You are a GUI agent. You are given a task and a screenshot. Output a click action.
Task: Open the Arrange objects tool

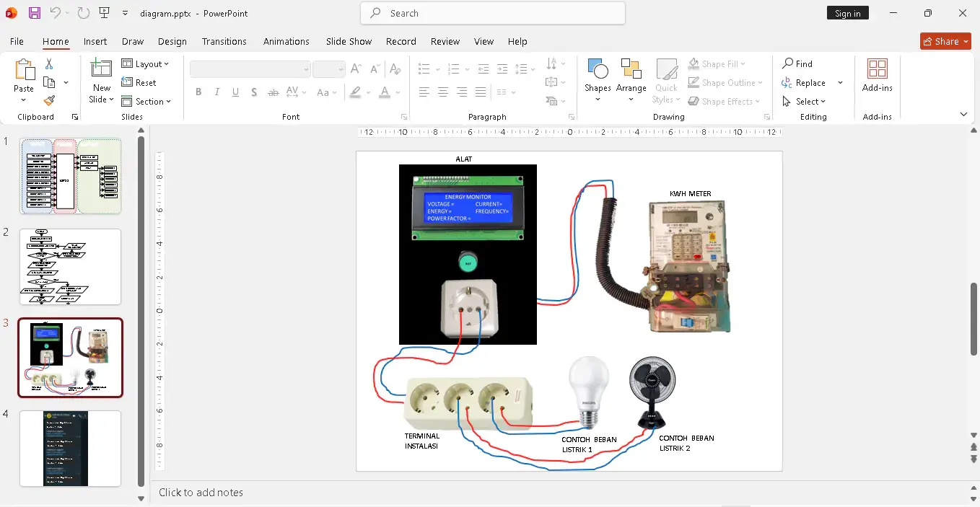click(x=631, y=75)
